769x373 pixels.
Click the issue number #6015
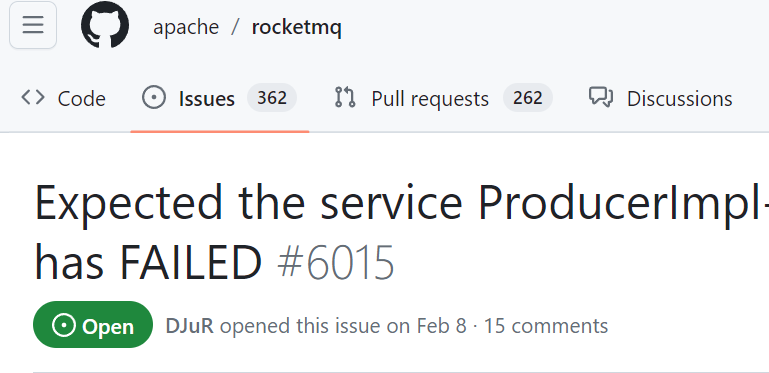[335, 262]
